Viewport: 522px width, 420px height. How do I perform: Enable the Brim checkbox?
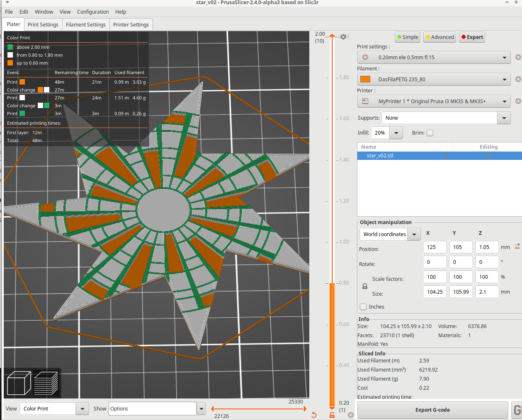point(430,133)
